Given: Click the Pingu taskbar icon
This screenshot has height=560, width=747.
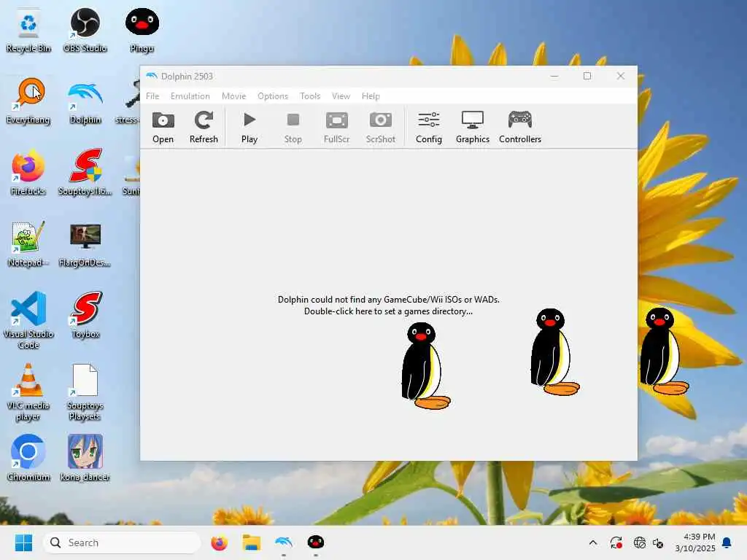Looking at the screenshot, I should (316, 542).
